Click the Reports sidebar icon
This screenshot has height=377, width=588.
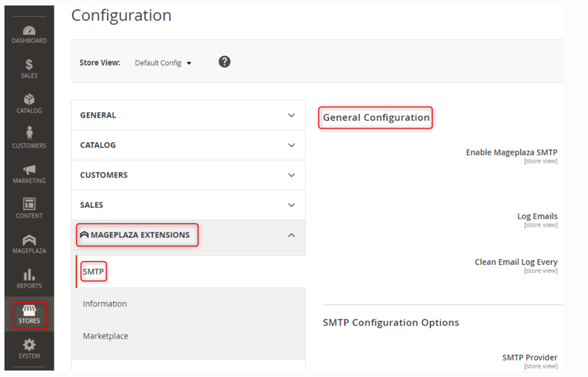click(29, 279)
